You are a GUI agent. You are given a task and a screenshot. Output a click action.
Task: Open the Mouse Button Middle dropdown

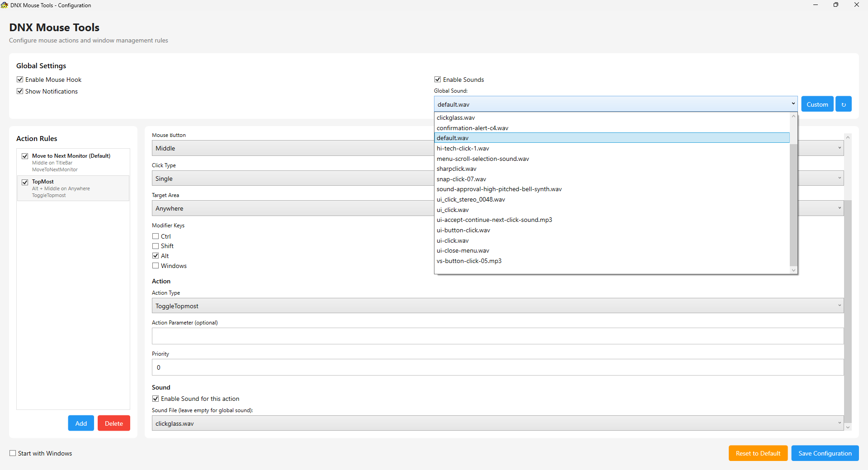pyautogui.click(x=839, y=148)
